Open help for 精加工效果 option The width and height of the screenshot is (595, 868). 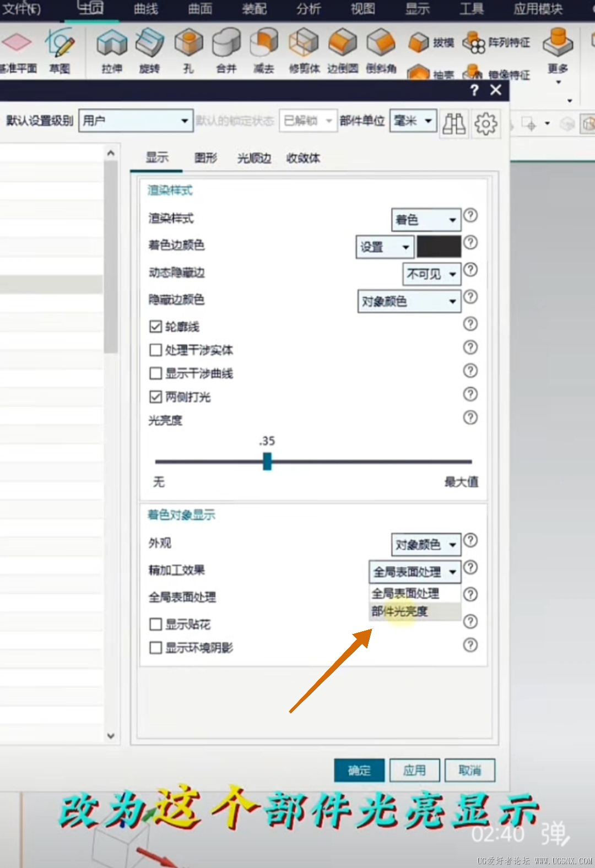[470, 567]
